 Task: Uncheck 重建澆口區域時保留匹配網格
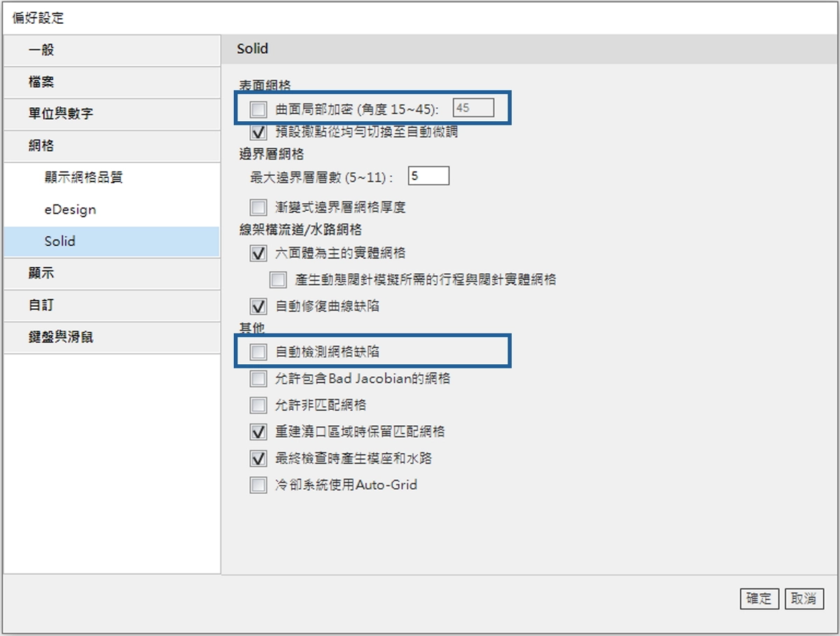(259, 431)
